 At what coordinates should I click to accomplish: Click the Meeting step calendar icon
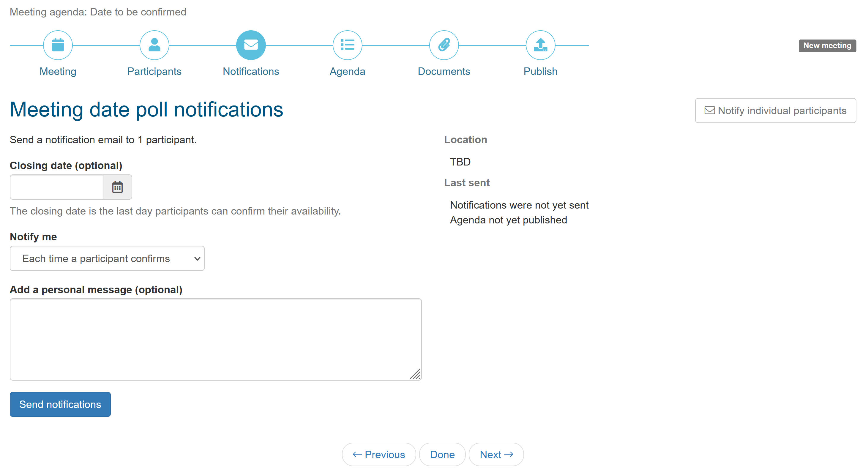pyautogui.click(x=58, y=45)
